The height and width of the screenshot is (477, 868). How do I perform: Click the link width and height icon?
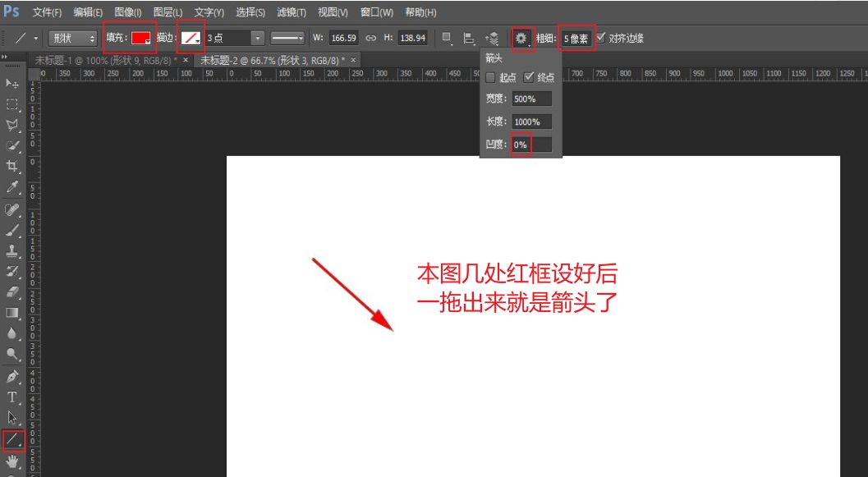[371, 39]
